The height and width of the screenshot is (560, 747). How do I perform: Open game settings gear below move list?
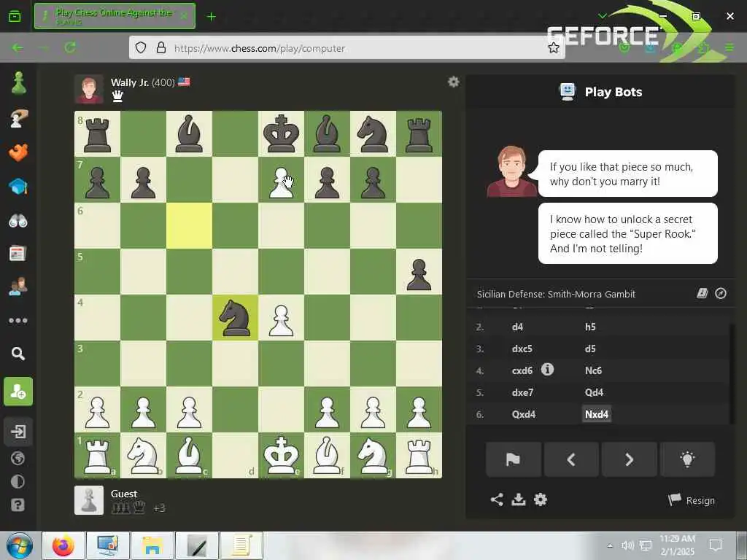541,499
